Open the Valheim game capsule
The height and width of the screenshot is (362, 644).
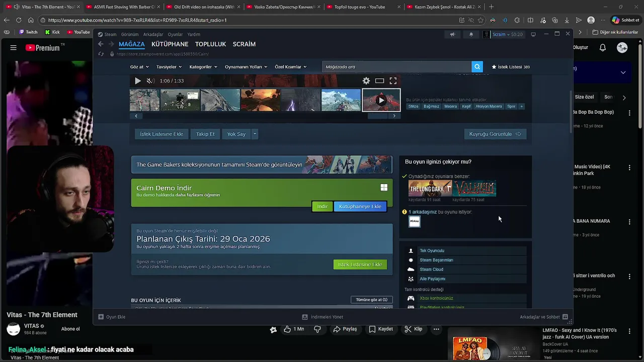tap(474, 189)
